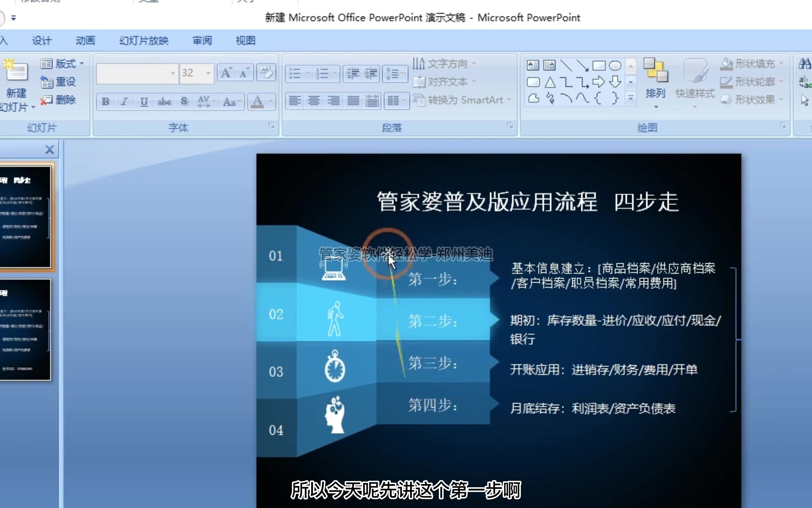Select the second slide thumbnail

click(x=25, y=330)
